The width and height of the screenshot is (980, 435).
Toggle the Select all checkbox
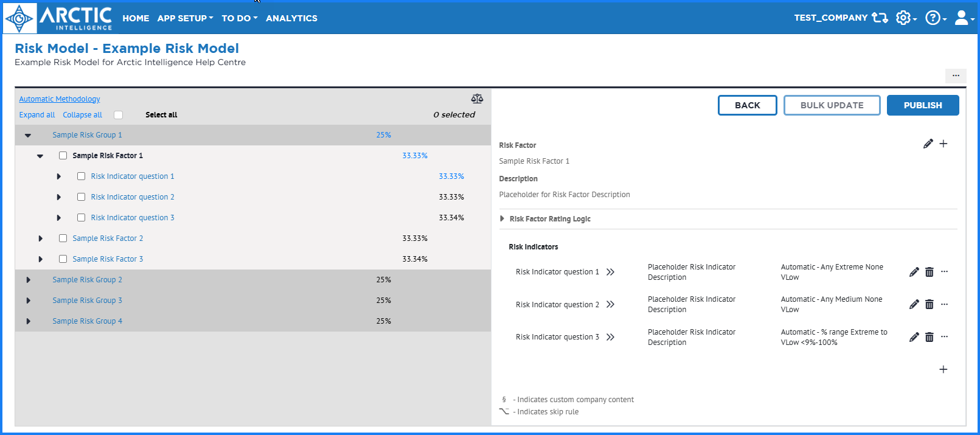(119, 115)
